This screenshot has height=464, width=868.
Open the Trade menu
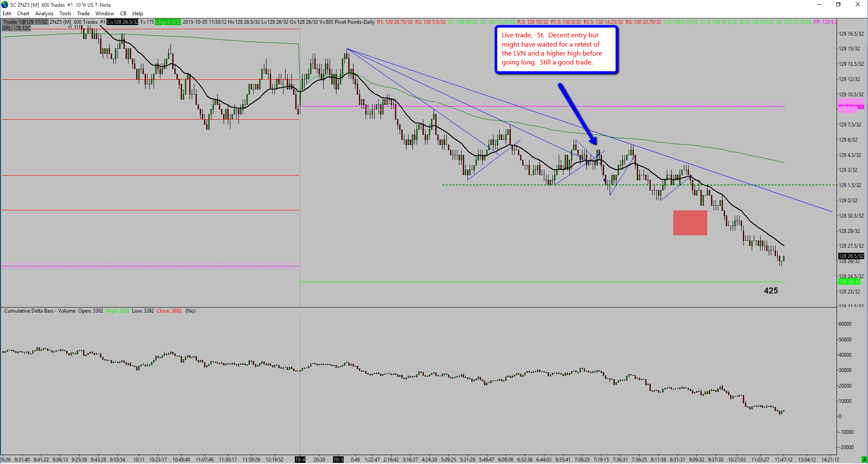click(83, 13)
